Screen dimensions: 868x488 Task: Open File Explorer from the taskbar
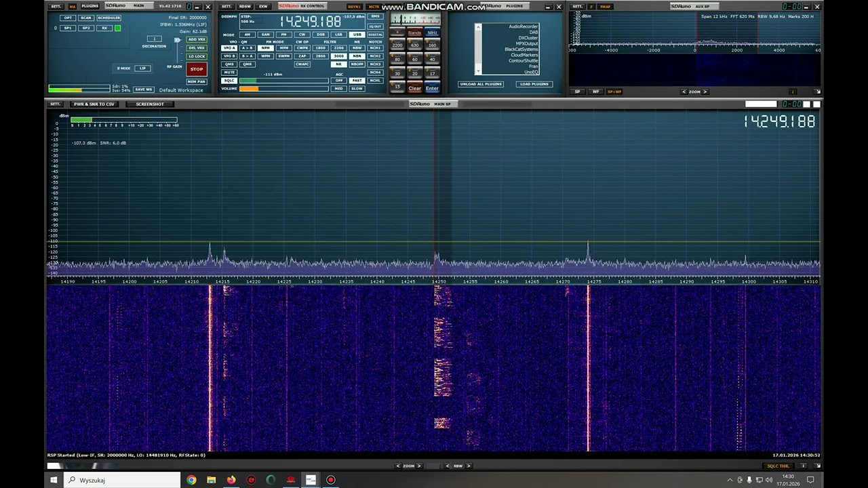pyautogui.click(x=212, y=480)
